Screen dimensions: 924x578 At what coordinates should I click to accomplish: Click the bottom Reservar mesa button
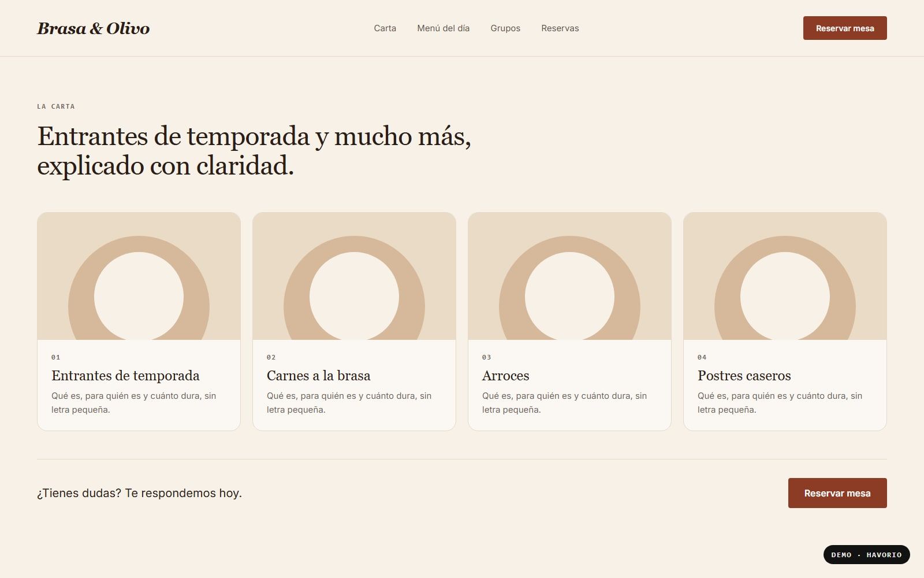tap(837, 493)
